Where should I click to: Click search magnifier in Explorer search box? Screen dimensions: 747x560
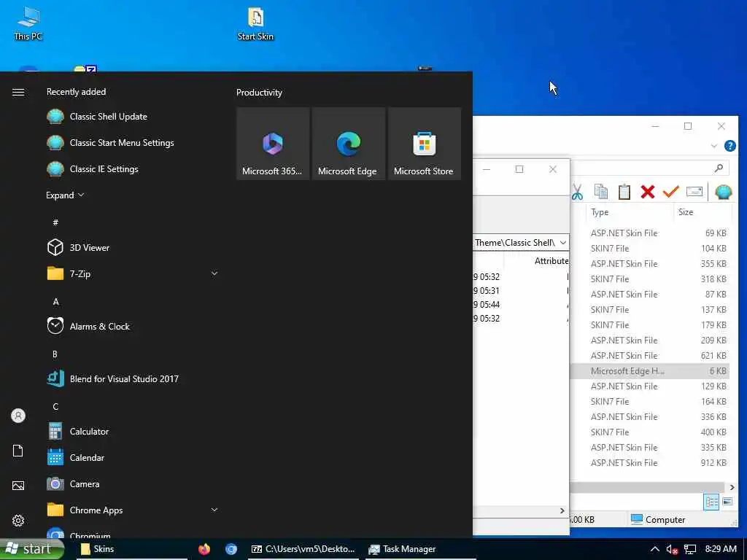719,168
